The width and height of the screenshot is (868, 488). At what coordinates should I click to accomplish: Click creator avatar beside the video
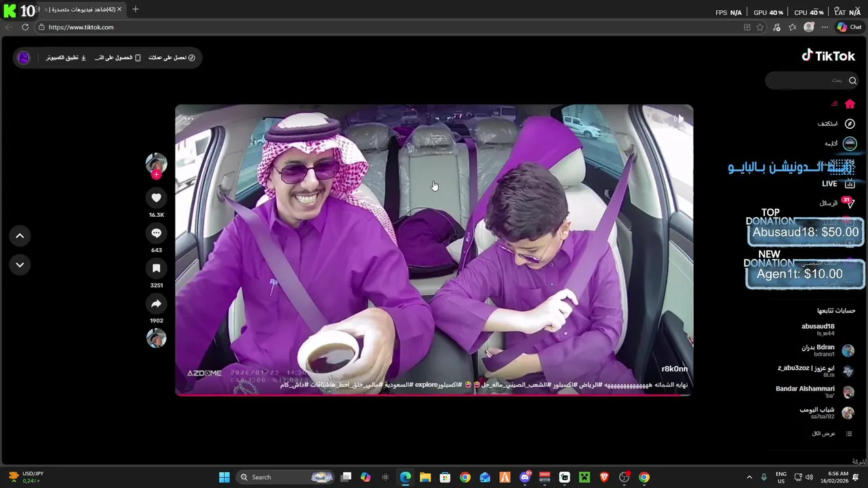[156, 162]
